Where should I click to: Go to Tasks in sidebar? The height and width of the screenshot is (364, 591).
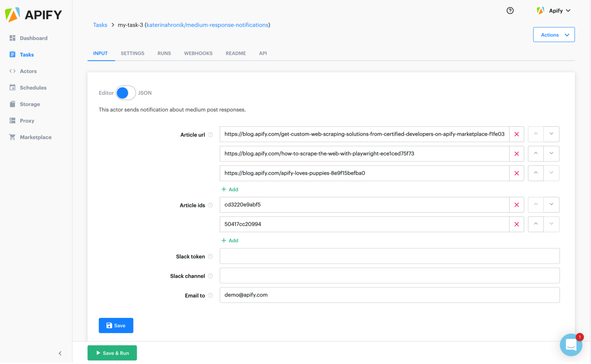[x=22, y=55]
